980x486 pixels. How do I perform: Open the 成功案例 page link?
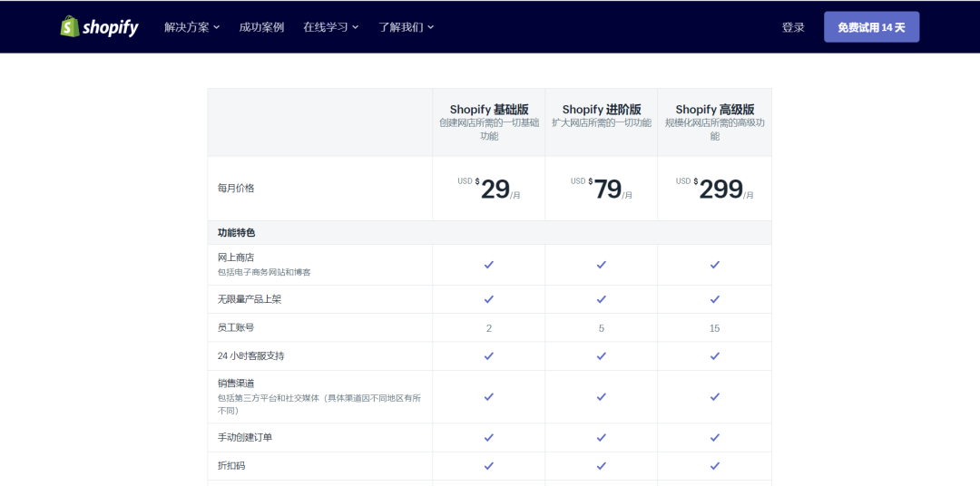(x=261, y=27)
